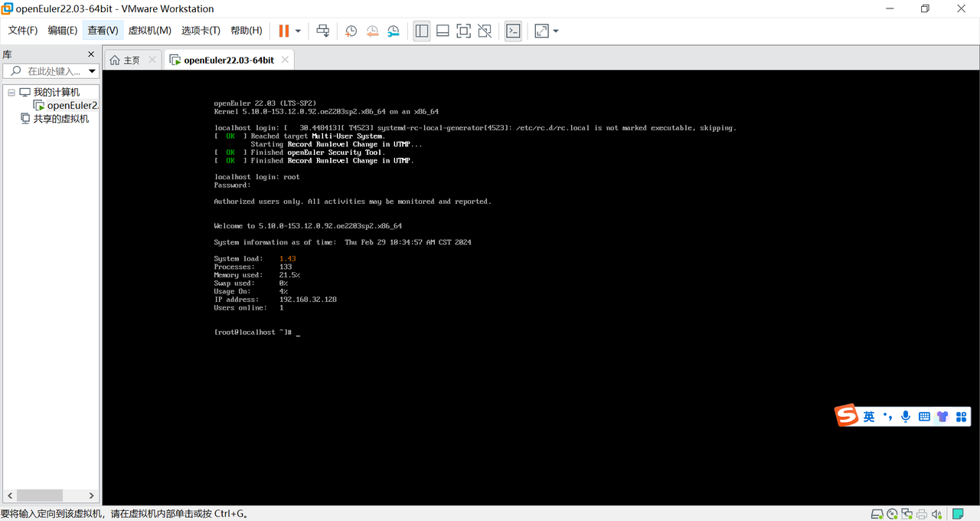Toggle the library sidebar view button

(422, 31)
